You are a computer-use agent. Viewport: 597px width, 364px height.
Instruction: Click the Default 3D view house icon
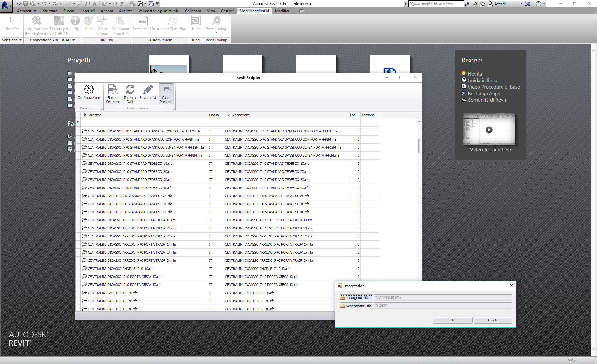pos(104,4)
